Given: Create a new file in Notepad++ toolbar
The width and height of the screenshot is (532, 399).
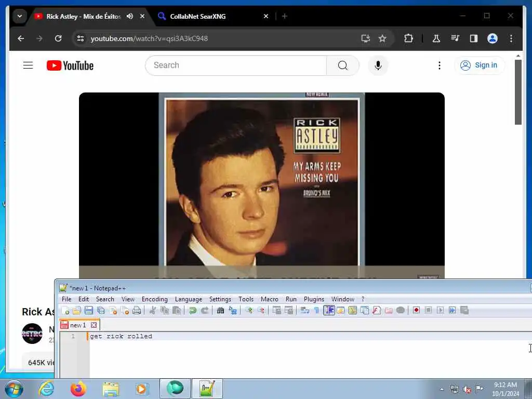Looking at the screenshot, I should point(65,310).
